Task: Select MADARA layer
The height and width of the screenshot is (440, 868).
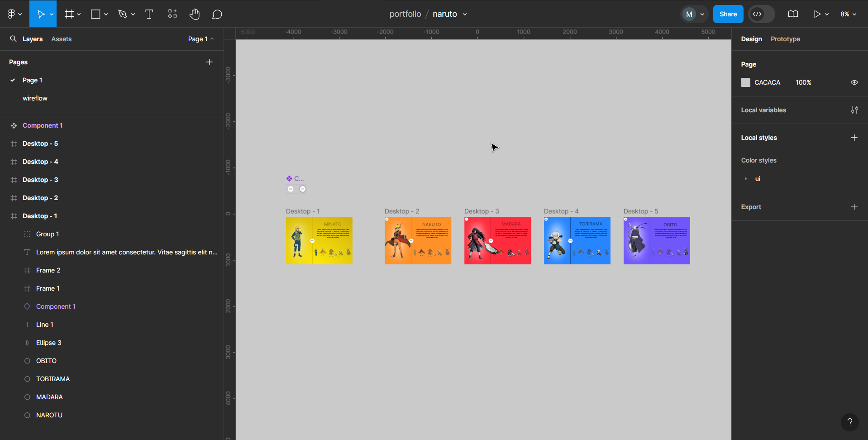Action: click(112, 397)
